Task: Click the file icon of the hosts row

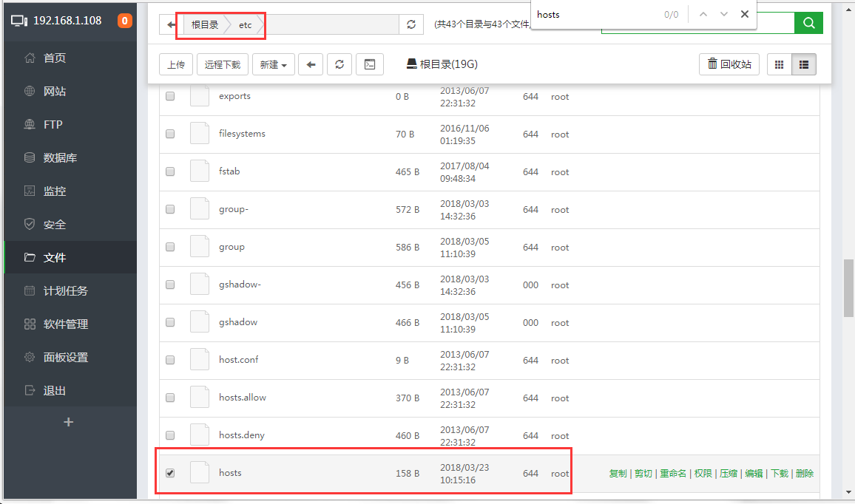Action: click(200, 472)
